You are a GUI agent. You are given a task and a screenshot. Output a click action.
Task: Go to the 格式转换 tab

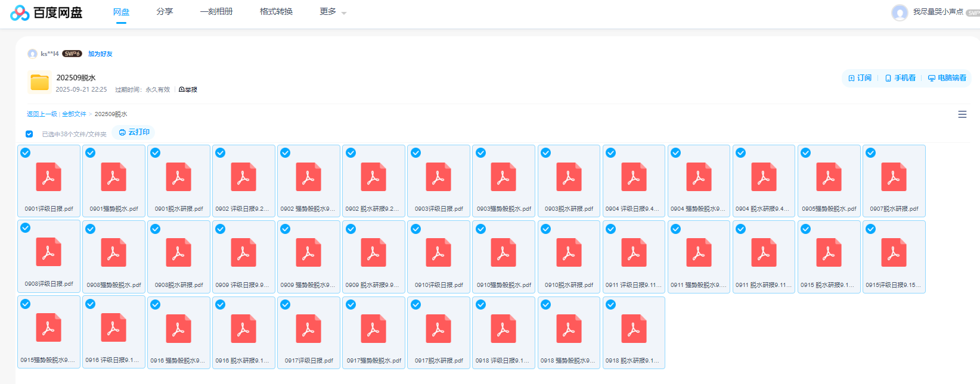tap(276, 12)
